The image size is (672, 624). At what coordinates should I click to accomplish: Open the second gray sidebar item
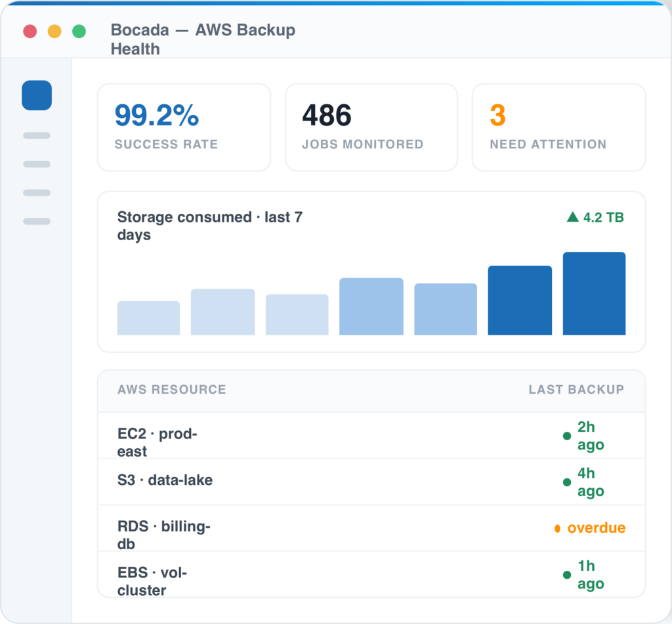(x=37, y=164)
